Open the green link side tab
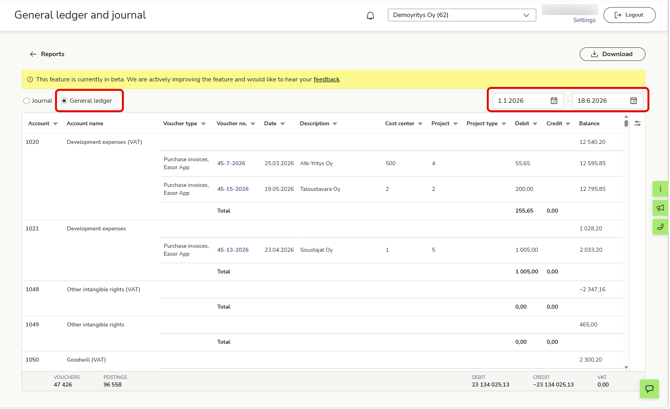Viewport: 670px width, 409px height. tap(660, 227)
